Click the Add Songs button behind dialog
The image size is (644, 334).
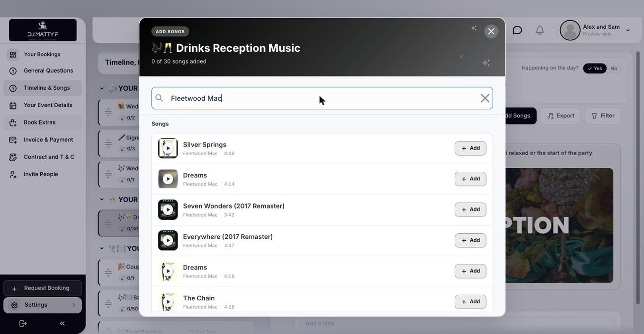click(520, 116)
